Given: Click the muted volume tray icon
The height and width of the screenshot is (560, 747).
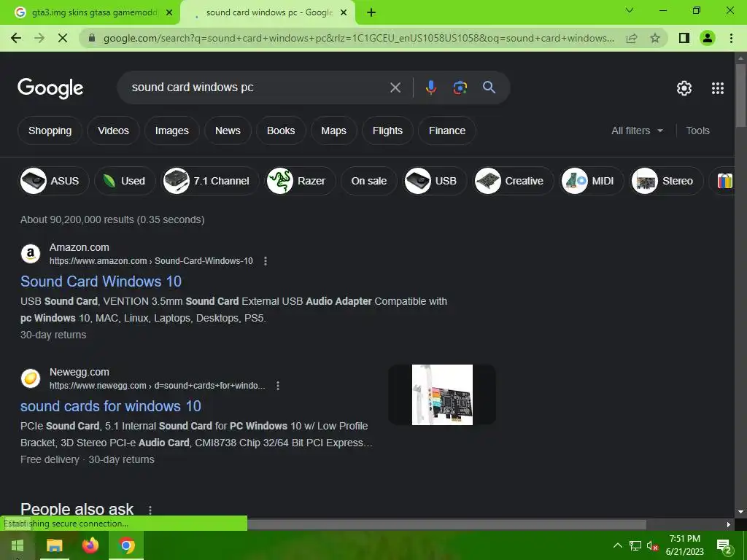Looking at the screenshot, I should pyautogui.click(x=652, y=545).
